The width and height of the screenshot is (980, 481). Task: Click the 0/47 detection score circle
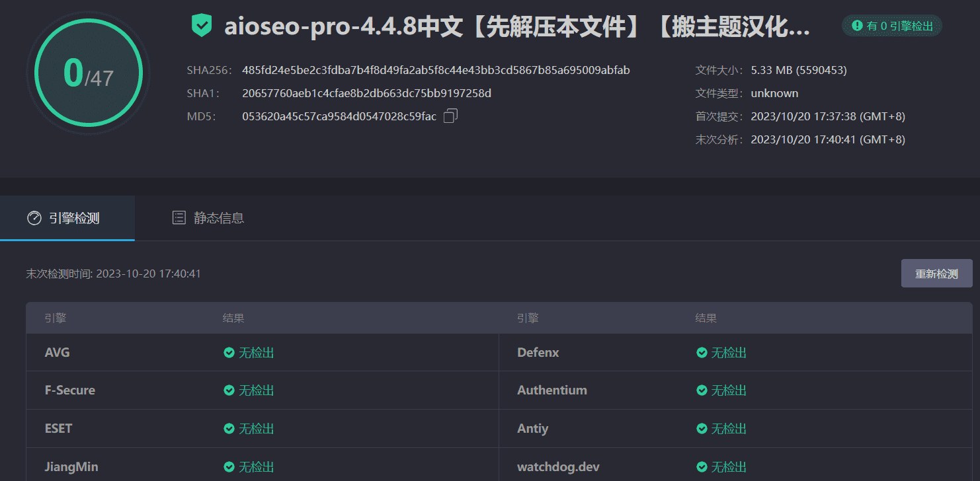coord(88,73)
